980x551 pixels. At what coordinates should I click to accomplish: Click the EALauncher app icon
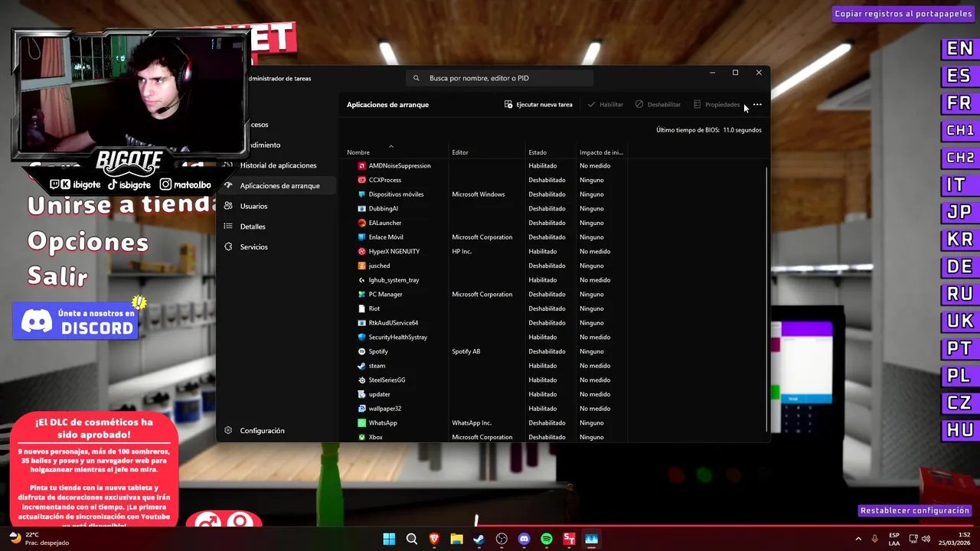point(362,223)
